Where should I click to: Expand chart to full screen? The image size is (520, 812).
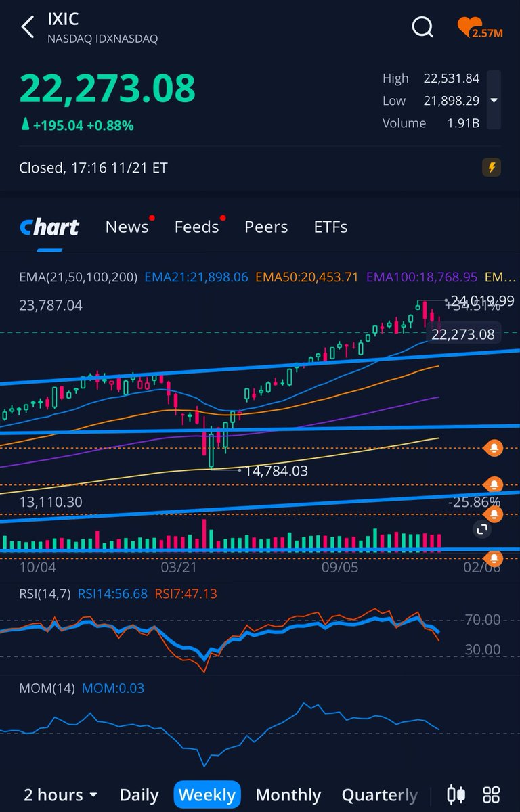481,530
